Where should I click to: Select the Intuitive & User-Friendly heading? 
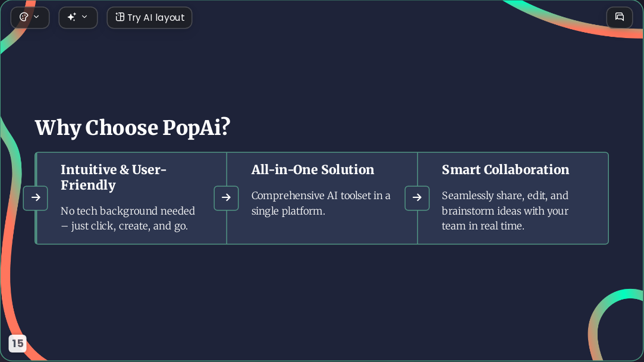click(114, 177)
